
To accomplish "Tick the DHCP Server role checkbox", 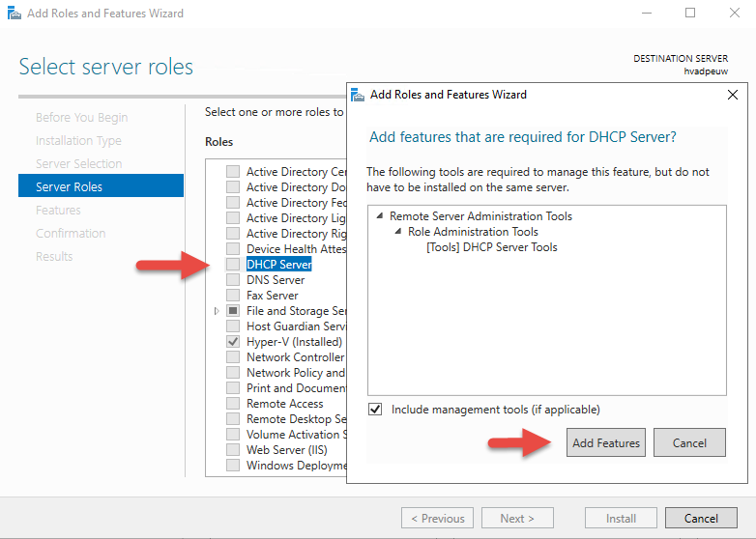I will click(x=233, y=264).
